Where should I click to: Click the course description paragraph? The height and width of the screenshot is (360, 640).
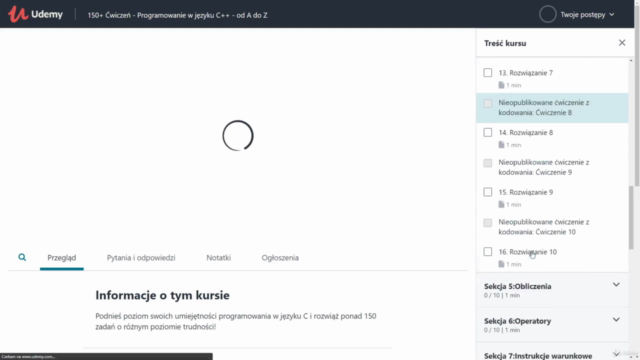click(236, 321)
